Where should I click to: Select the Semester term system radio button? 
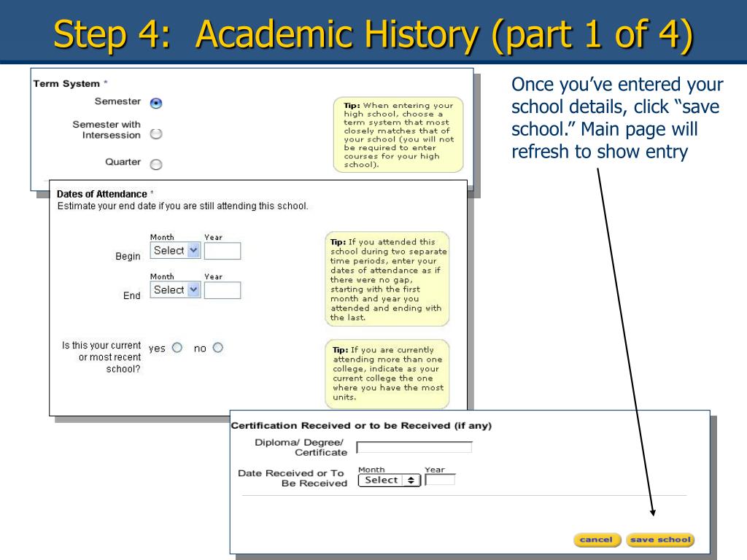click(156, 104)
